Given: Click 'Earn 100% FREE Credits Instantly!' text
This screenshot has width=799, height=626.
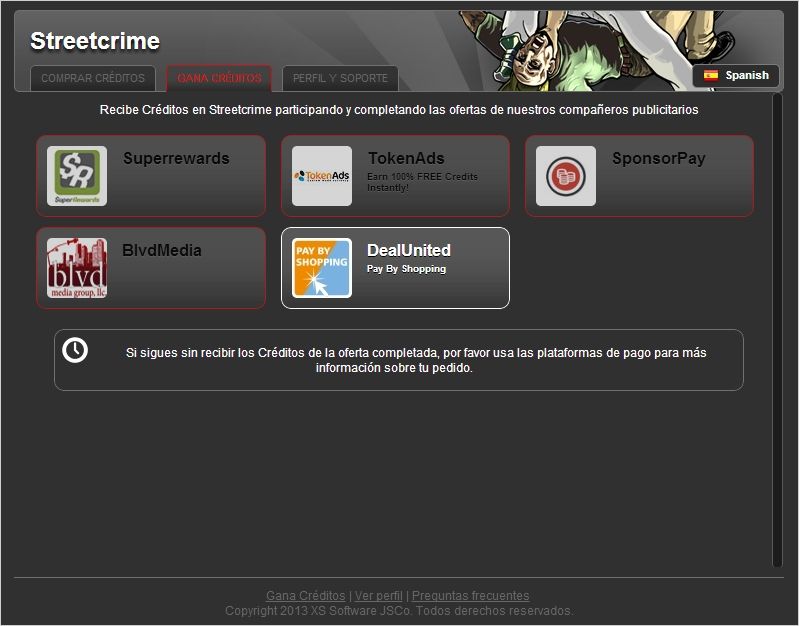Looking at the screenshot, I should pos(422,182).
